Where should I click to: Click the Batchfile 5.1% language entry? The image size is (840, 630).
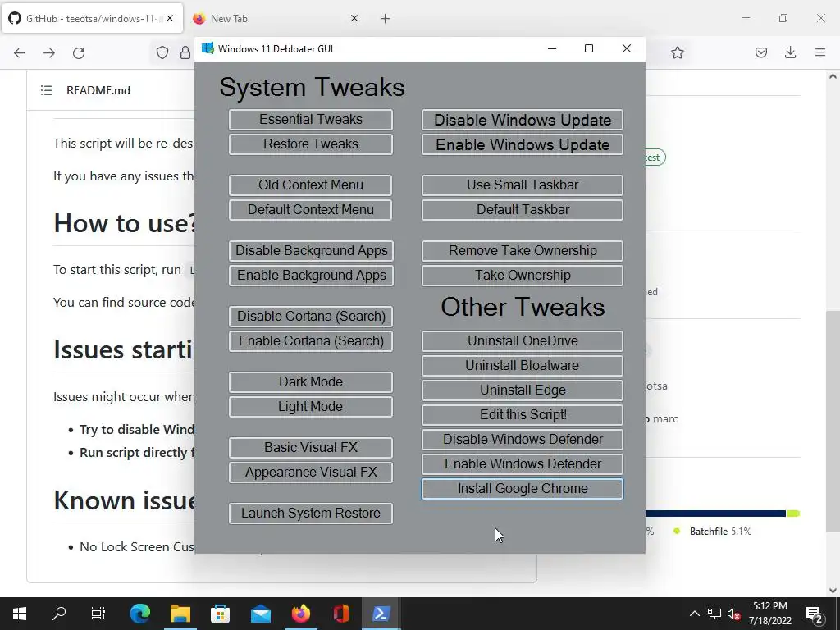[713, 532]
